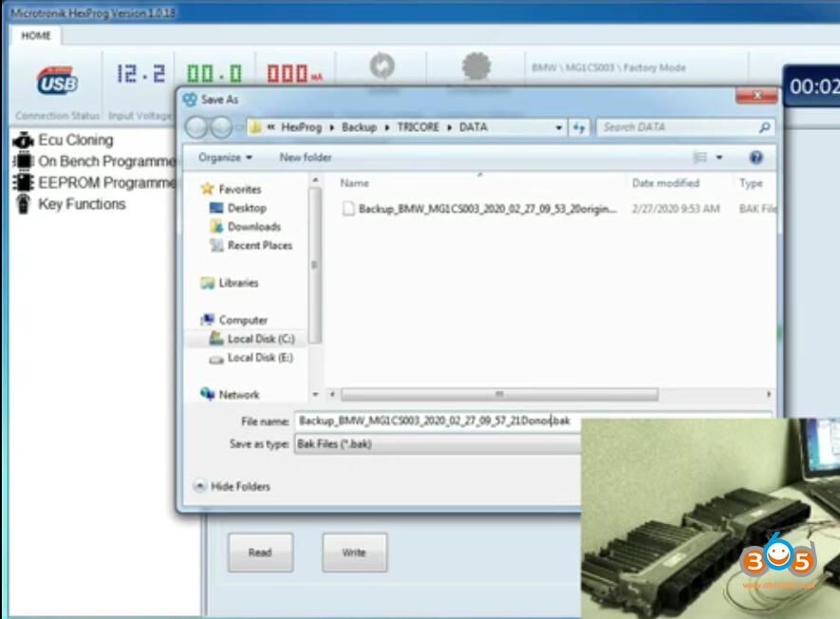Screen dimensions: 840x619
Task: Click the back navigation arrow in Save As
Action: pyautogui.click(x=196, y=127)
